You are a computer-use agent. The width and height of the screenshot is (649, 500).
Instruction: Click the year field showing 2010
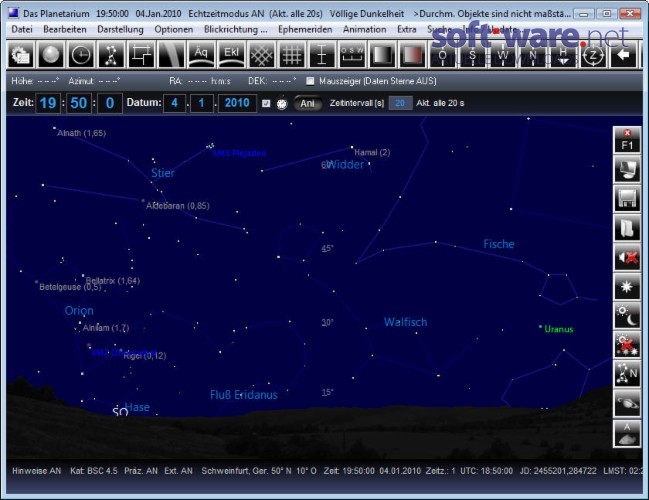tap(237, 103)
